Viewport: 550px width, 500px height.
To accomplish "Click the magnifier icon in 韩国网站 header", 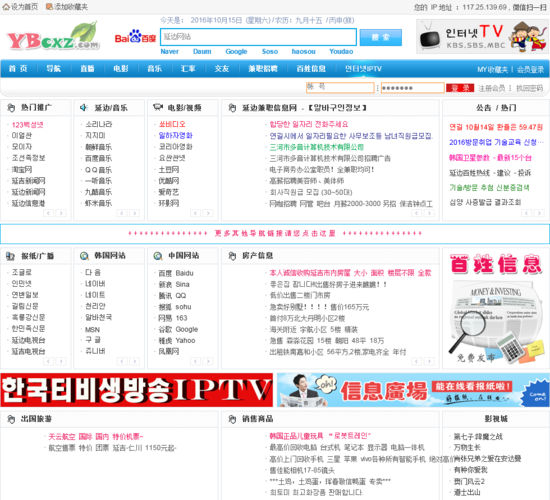I will click(x=84, y=256).
